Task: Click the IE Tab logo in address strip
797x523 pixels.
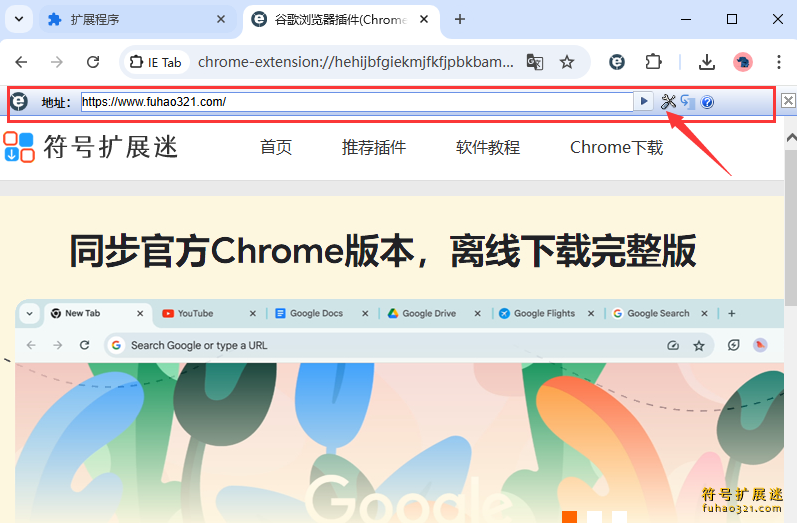Action: click(x=19, y=102)
